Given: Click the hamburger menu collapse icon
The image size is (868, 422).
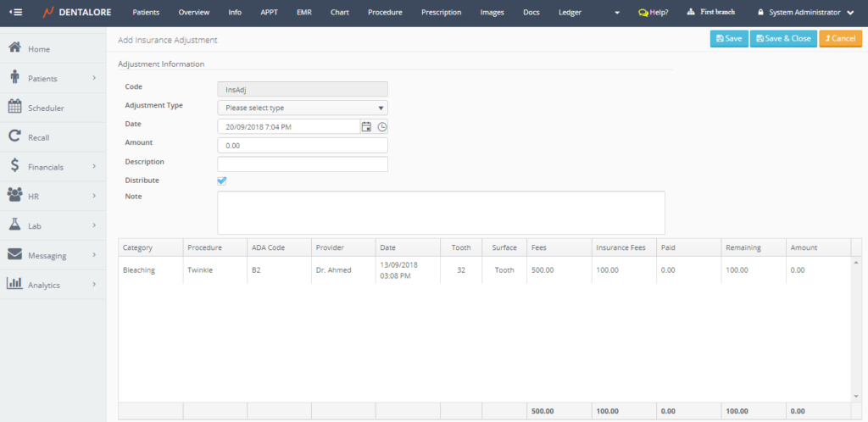Looking at the screenshot, I should tap(14, 13).
